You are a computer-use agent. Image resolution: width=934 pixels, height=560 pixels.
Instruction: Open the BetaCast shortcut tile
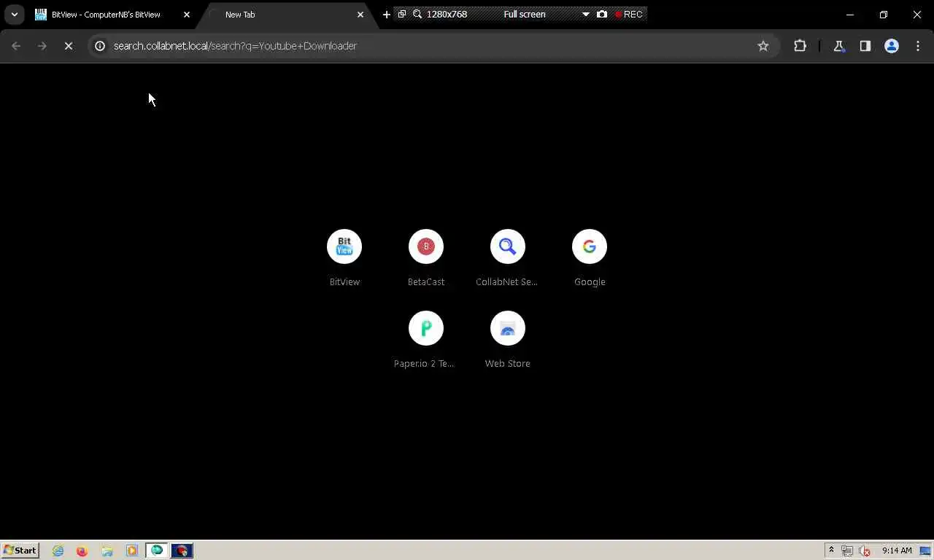click(x=426, y=258)
